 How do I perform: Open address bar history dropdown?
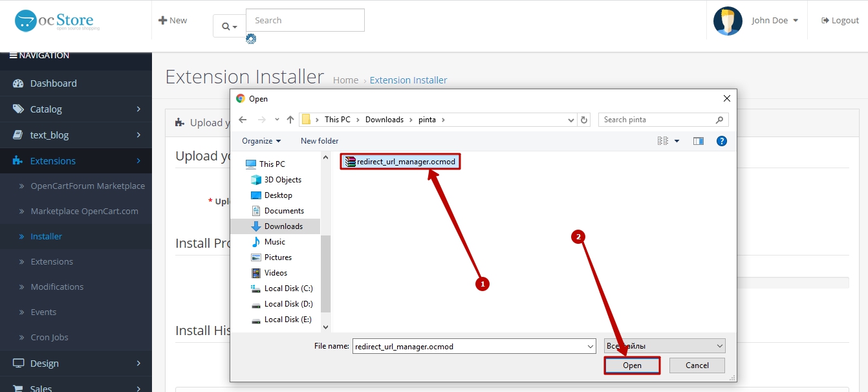[571, 120]
